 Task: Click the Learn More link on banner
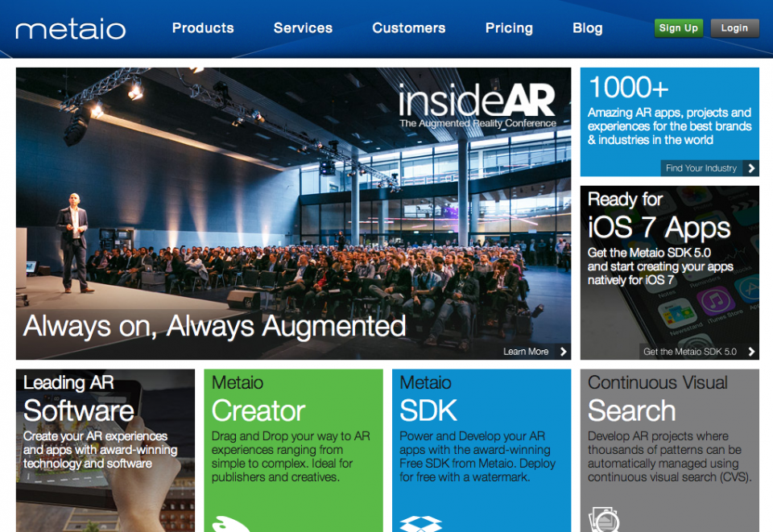point(526,352)
